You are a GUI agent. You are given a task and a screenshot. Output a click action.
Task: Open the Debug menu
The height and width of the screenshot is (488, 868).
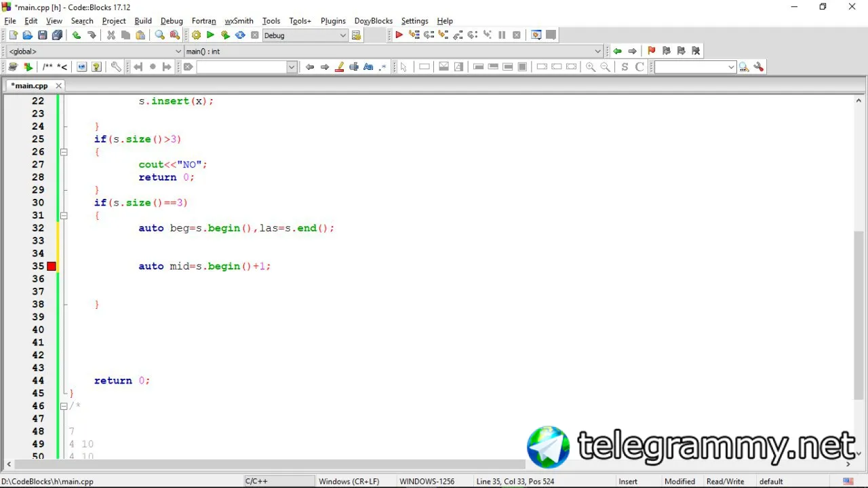click(172, 21)
